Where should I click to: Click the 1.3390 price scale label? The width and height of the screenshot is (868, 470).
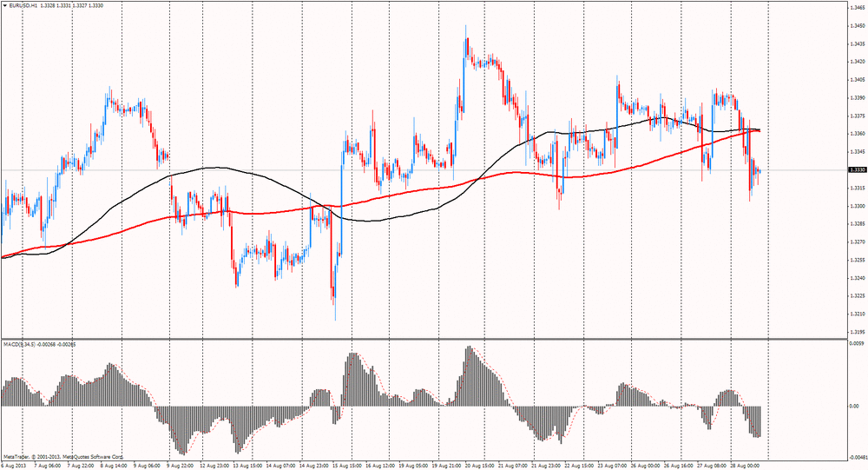pos(858,97)
